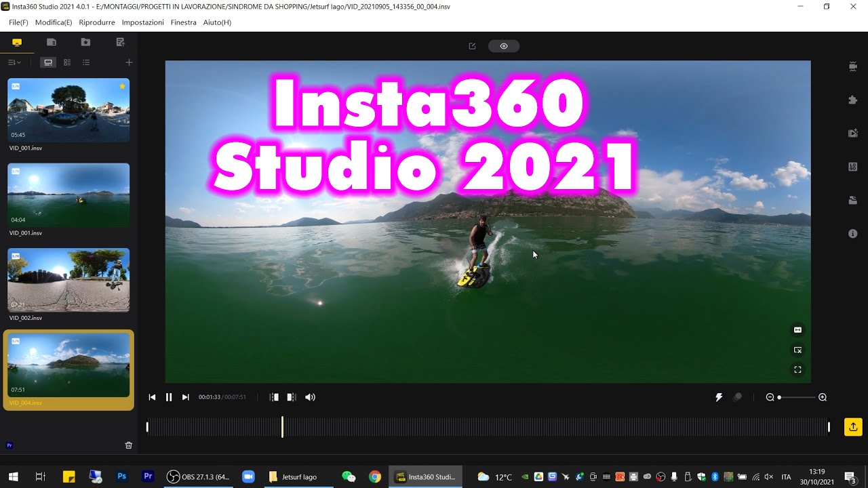
Task: Add new media with plus icon
Action: click(x=129, y=62)
